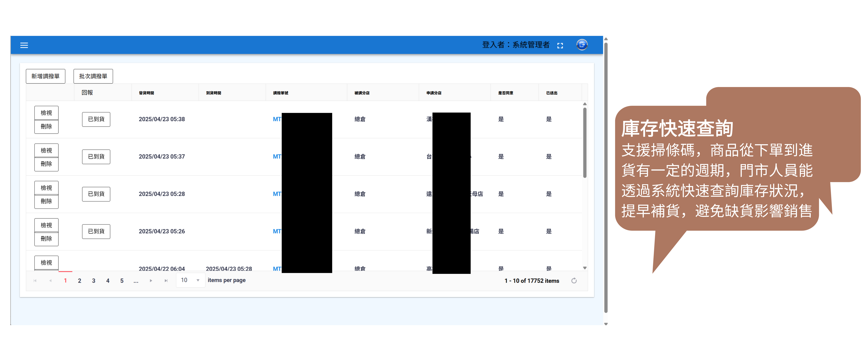The height and width of the screenshot is (347, 868).
Task: Click 新增調撥單 button
Action: [46, 76]
